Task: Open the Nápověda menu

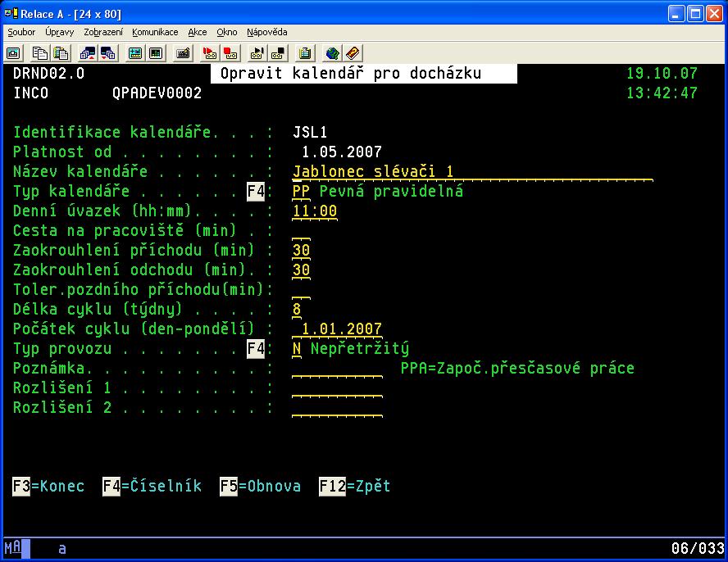Action: 266,32
